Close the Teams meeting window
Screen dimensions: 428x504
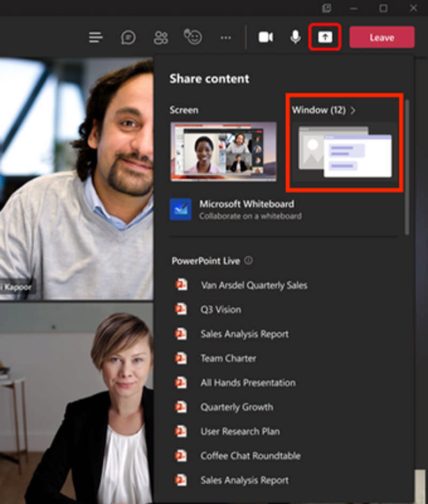point(414,8)
